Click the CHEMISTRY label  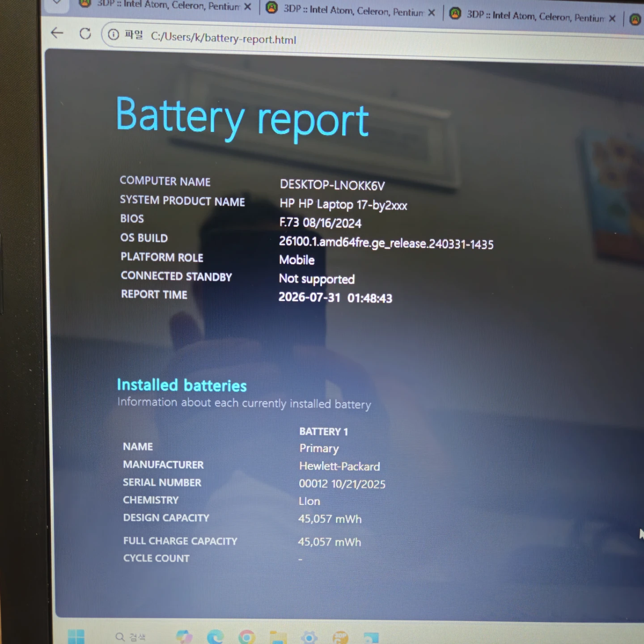151,500
